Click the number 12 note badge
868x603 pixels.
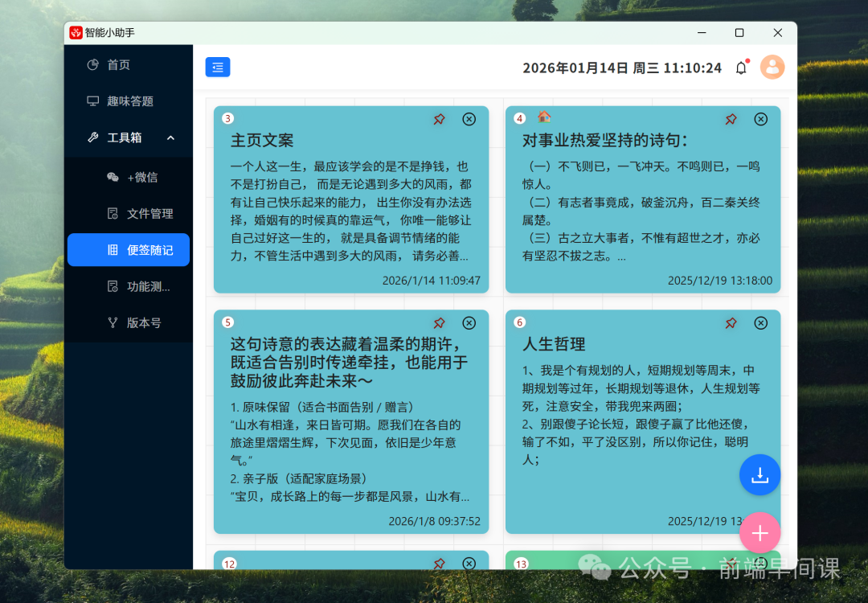coord(229,564)
